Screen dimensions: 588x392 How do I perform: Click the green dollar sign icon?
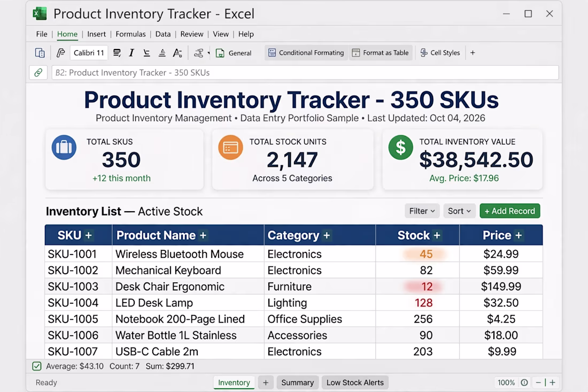400,148
